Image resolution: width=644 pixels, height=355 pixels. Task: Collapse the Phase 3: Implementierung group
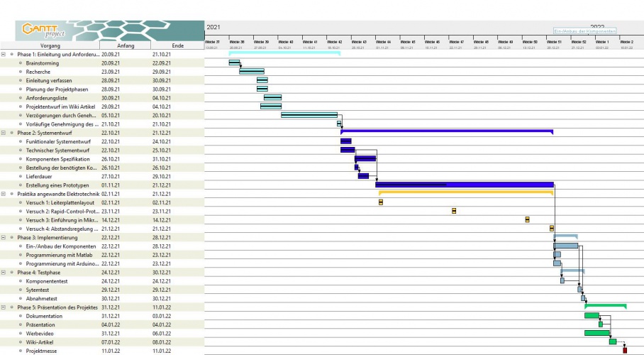4,237
